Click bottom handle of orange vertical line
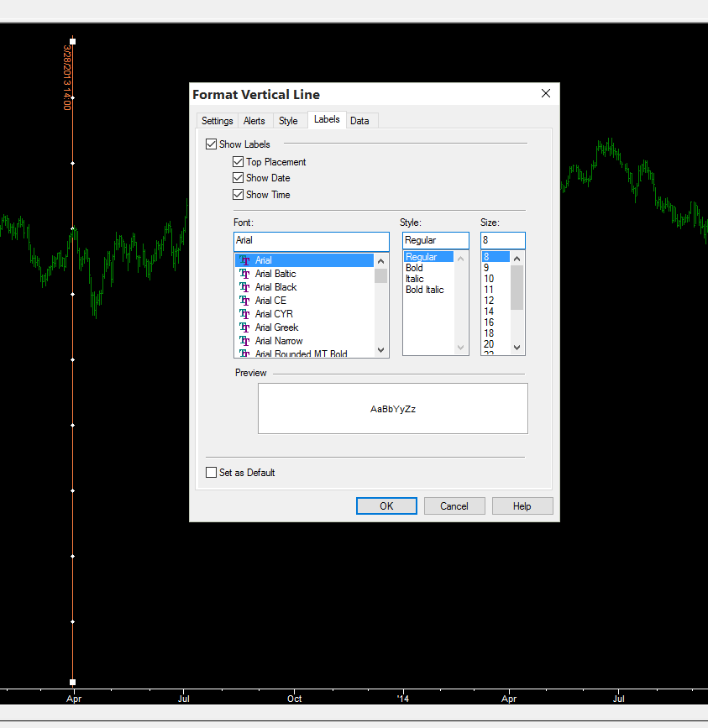Image resolution: width=708 pixels, height=728 pixels. tap(72, 682)
